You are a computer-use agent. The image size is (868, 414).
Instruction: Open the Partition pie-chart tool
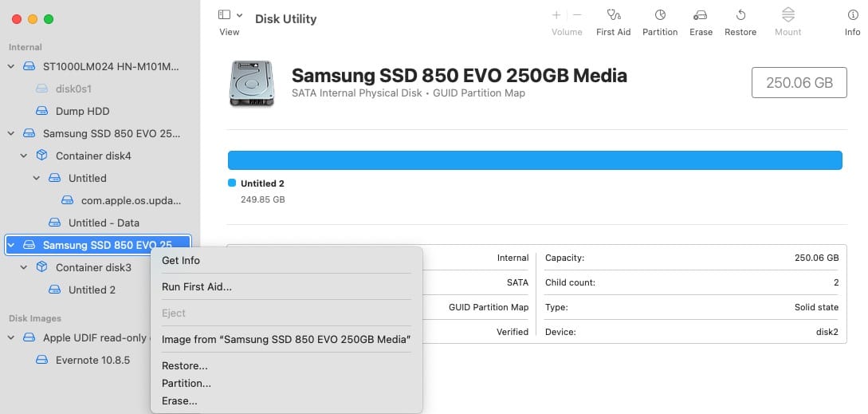point(660,15)
